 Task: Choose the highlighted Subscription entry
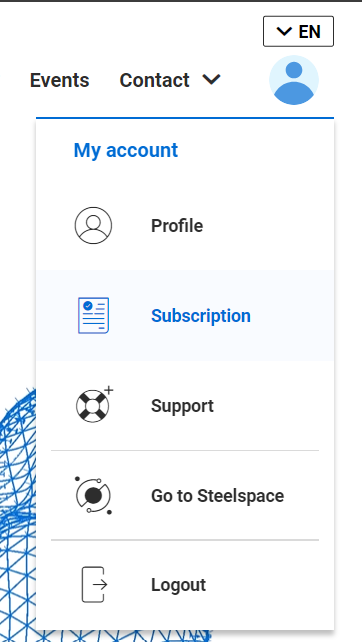(185, 315)
